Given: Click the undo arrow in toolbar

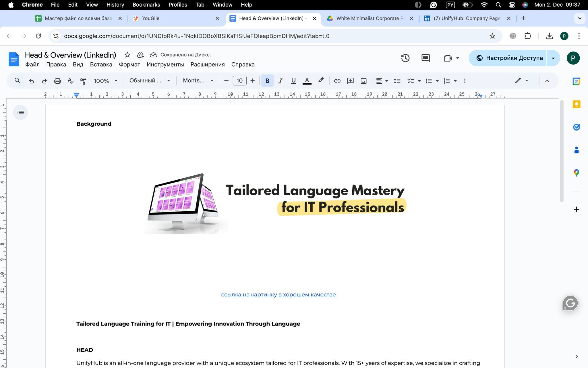Looking at the screenshot, I should click(x=31, y=81).
